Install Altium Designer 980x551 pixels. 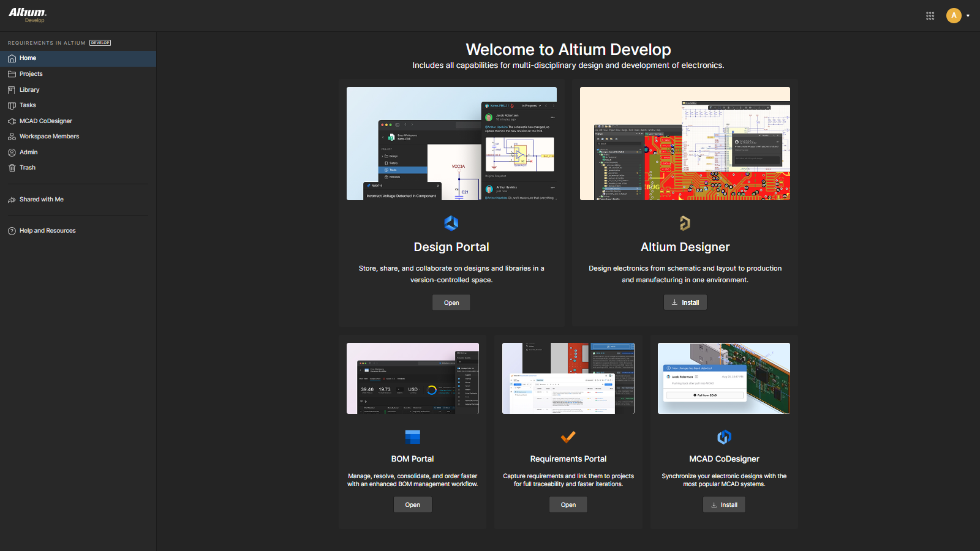(x=685, y=302)
